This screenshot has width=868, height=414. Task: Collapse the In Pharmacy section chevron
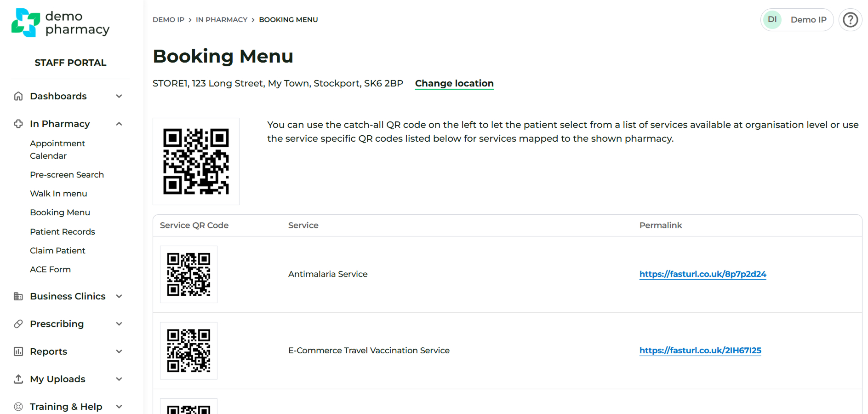(x=119, y=124)
